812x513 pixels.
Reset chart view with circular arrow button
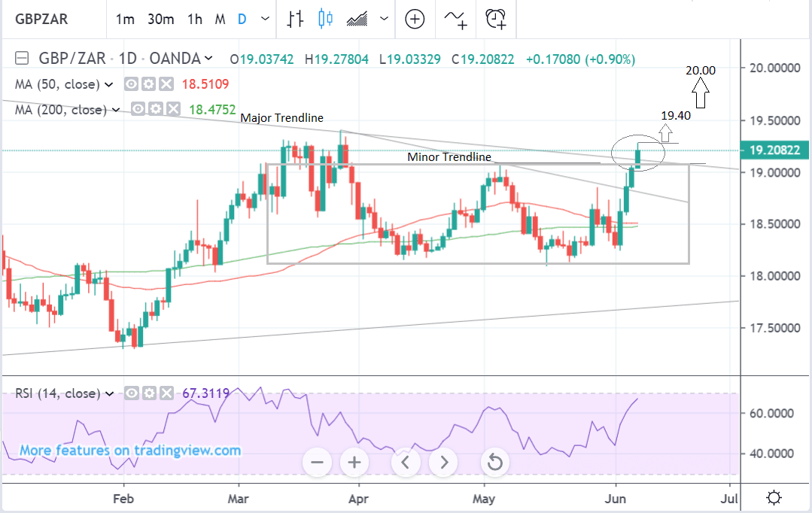click(494, 462)
